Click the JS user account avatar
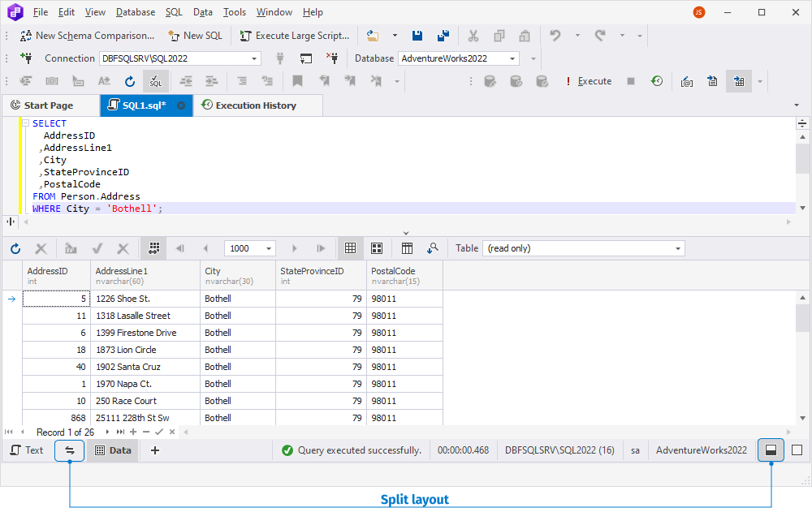The image size is (812, 525). click(699, 12)
